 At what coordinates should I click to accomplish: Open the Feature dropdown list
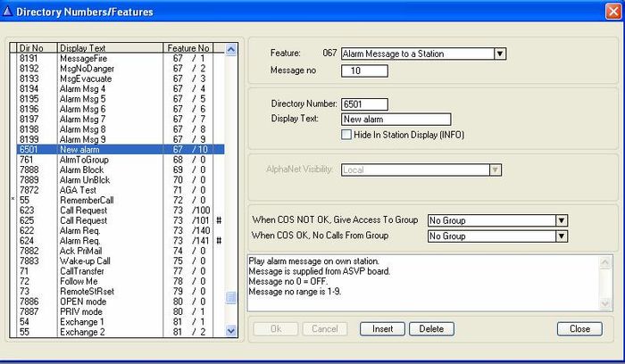click(x=500, y=54)
